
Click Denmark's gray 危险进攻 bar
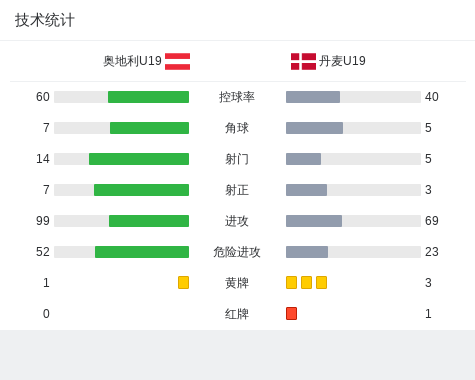[307, 252]
